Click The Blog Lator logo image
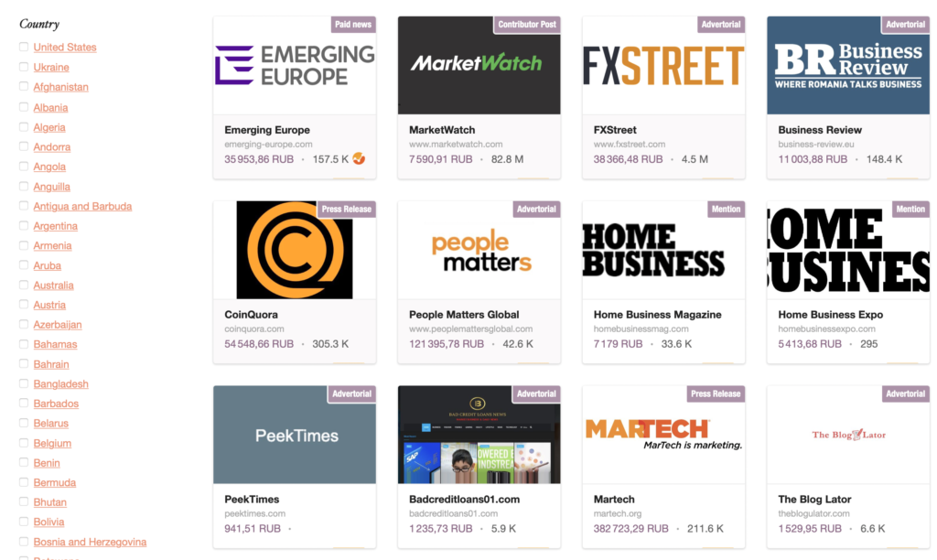 [848, 435]
